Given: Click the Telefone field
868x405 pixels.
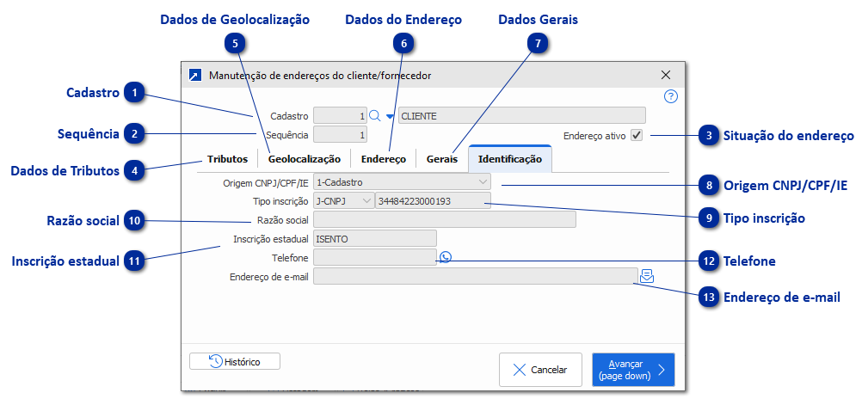Looking at the screenshot, I should [x=375, y=257].
